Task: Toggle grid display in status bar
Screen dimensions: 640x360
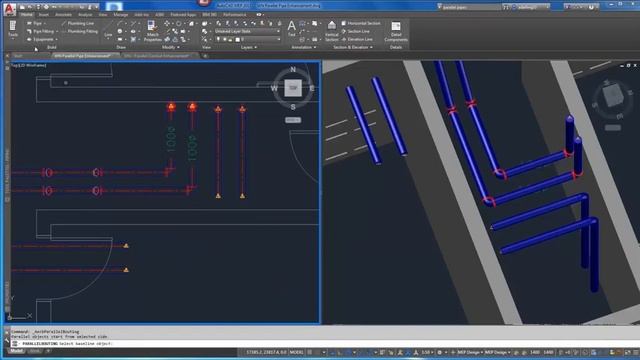Action: click(310, 352)
